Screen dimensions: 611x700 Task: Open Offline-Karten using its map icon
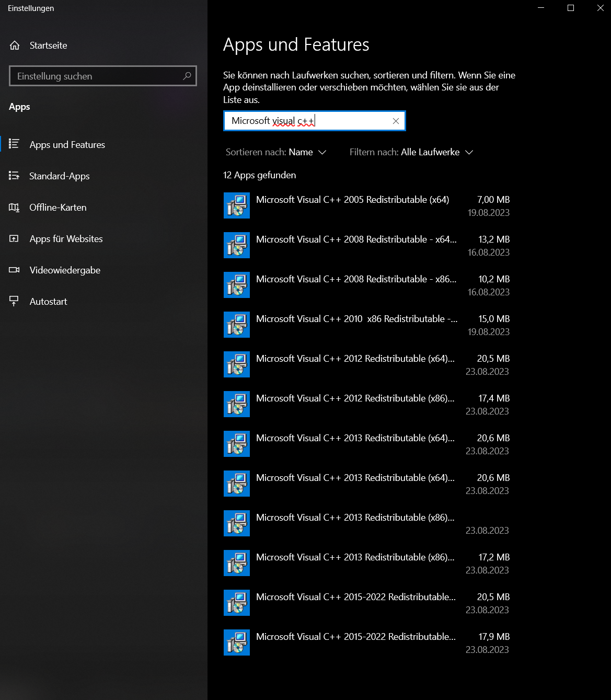tap(14, 208)
